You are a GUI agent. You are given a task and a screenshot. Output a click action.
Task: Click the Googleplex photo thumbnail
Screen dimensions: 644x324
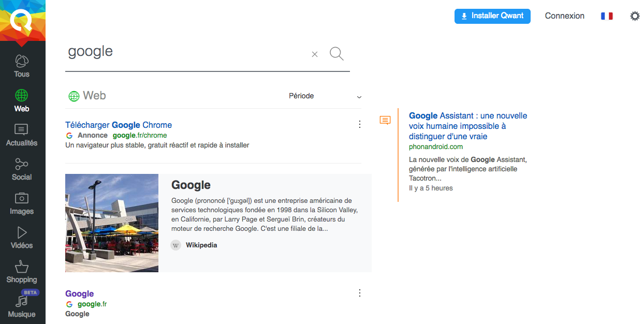(x=112, y=223)
